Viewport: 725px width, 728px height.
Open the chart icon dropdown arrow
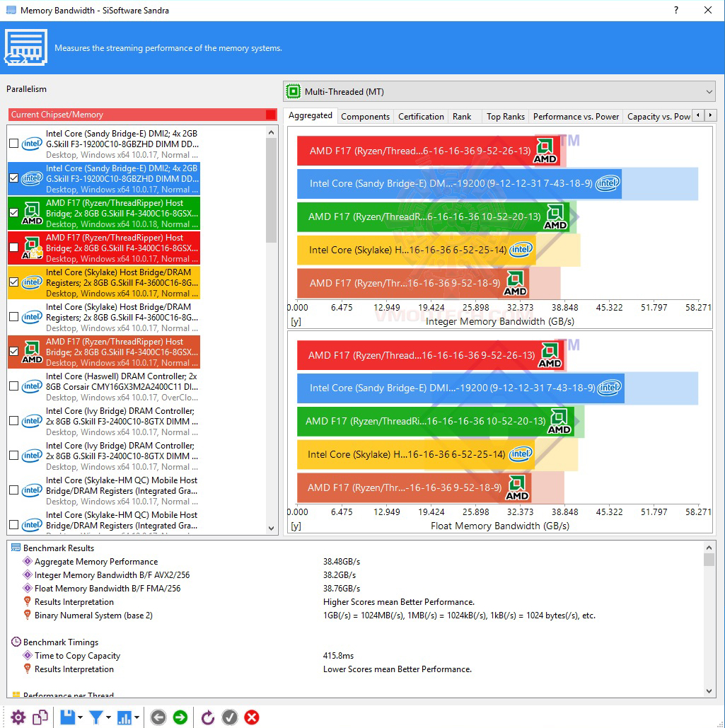coord(137,718)
